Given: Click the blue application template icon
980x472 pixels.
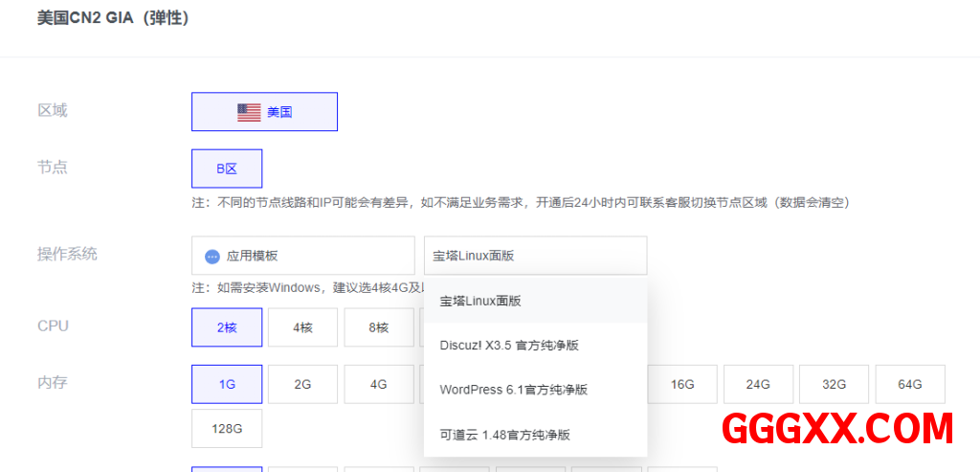Looking at the screenshot, I should 212,257.
